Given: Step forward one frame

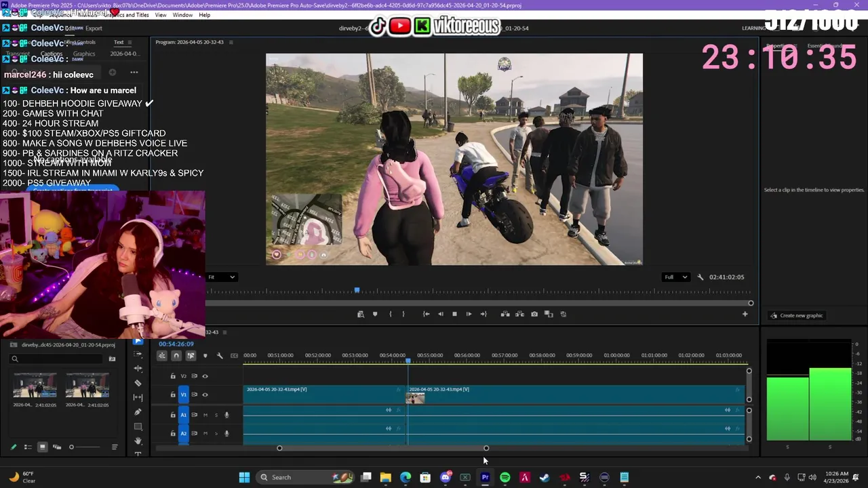Looking at the screenshot, I should click(x=469, y=314).
